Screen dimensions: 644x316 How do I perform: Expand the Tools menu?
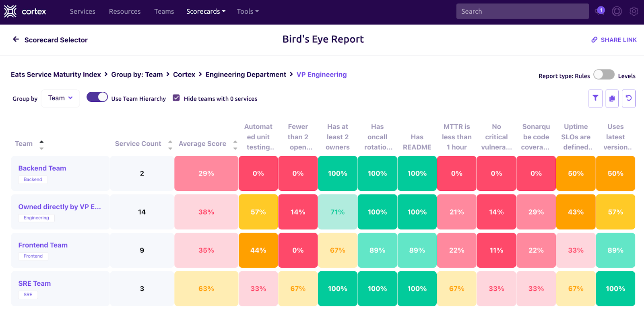(x=248, y=12)
